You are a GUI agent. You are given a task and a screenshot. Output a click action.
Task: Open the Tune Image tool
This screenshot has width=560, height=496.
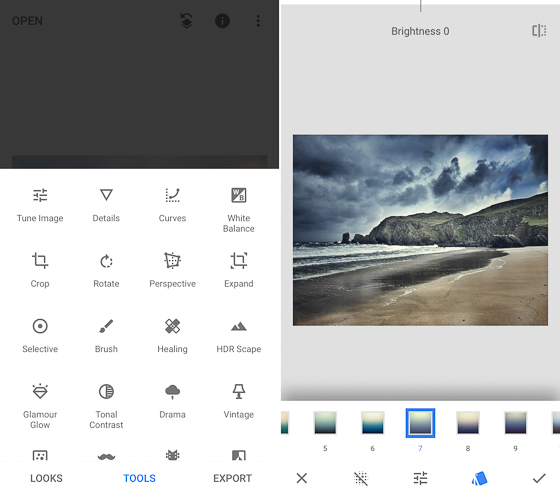click(x=40, y=205)
